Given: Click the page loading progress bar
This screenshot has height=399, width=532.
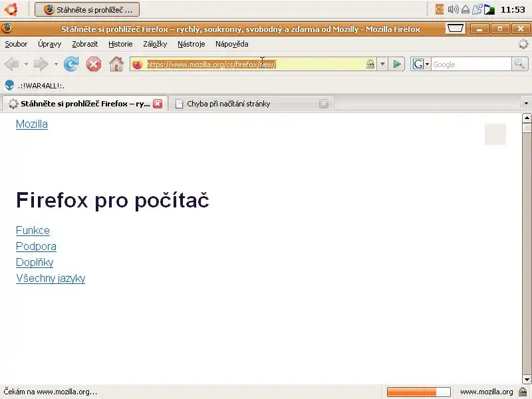Looking at the screenshot, I should pyautogui.click(x=419, y=392).
